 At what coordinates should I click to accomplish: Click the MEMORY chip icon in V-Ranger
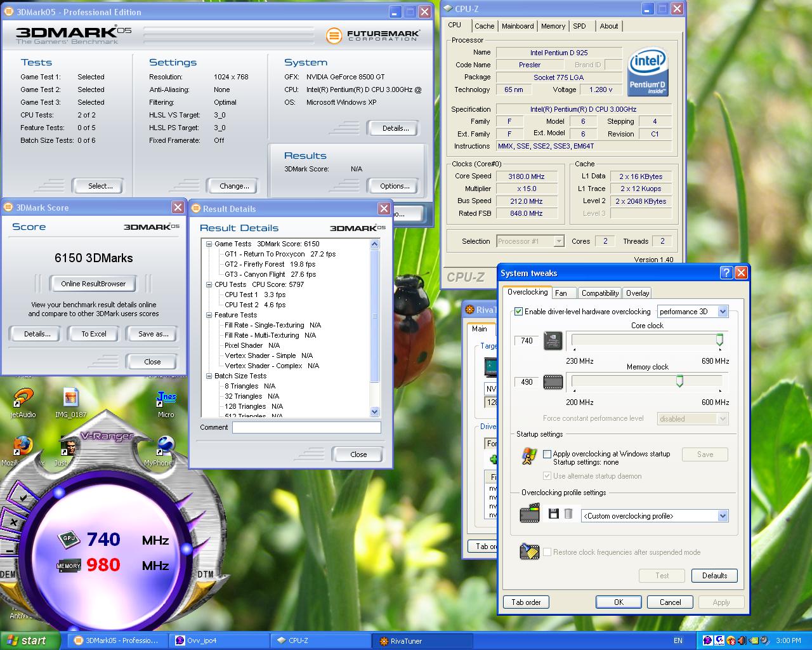coord(69,566)
